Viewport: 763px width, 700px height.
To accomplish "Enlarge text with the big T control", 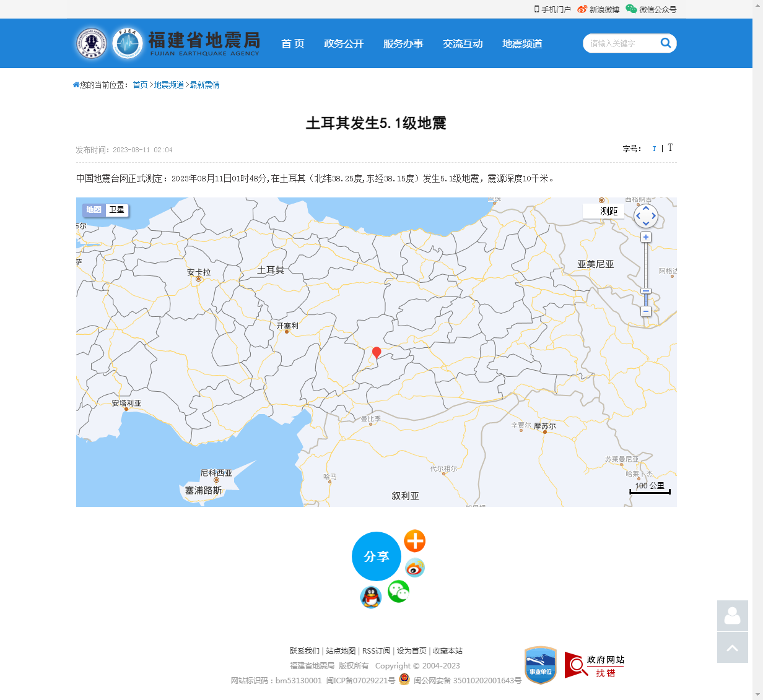I will coord(670,149).
